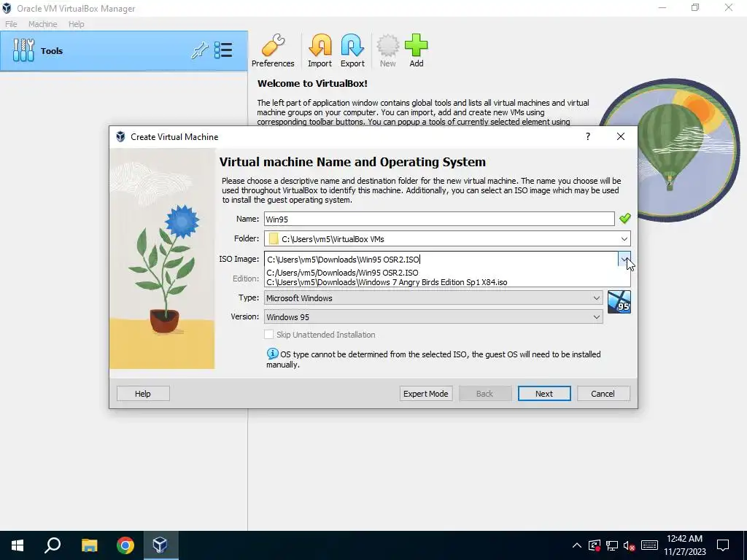This screenshot has height=560, width=747.
Task: Select the Tools entry in left panel
Action: tap(124, 51)
